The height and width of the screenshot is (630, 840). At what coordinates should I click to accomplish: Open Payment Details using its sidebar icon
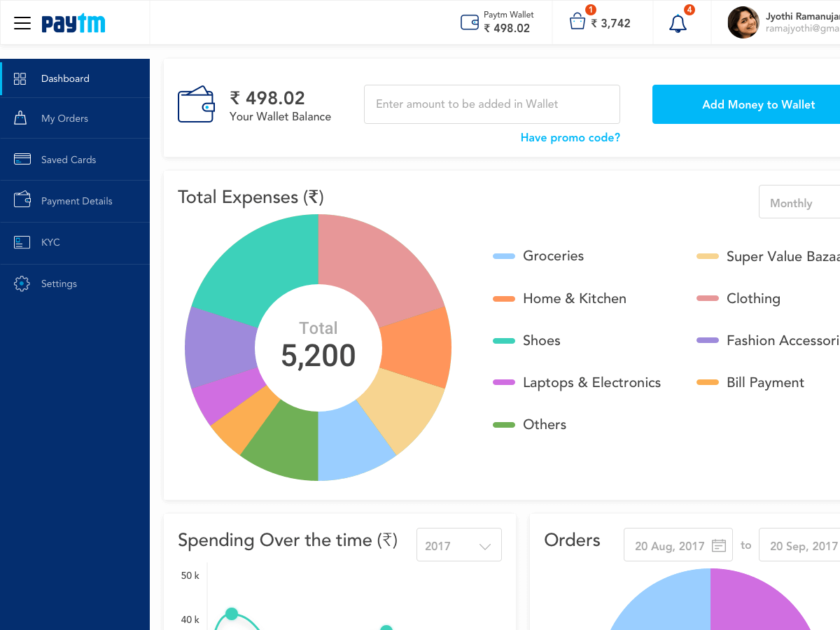[21, 201]
